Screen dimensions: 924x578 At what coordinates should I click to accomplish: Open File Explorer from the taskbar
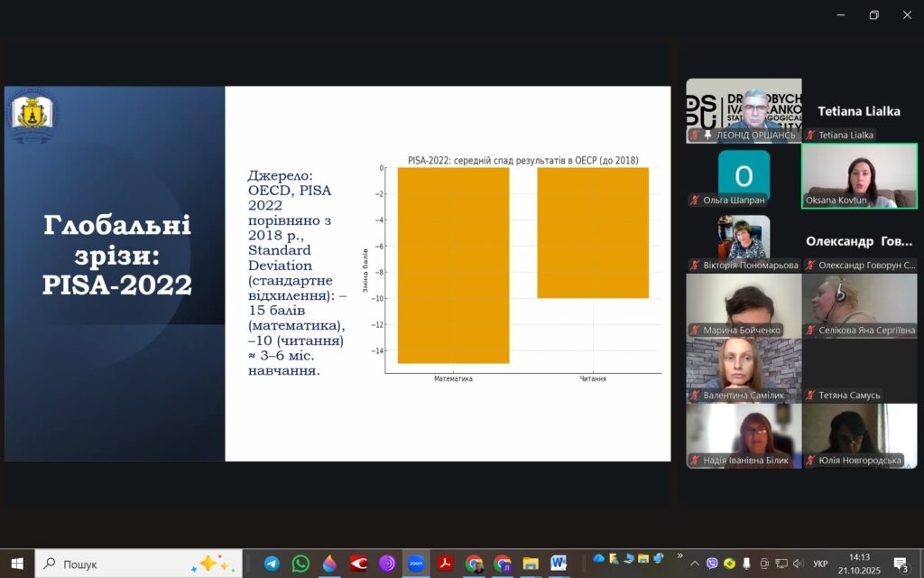pos(531,564)
